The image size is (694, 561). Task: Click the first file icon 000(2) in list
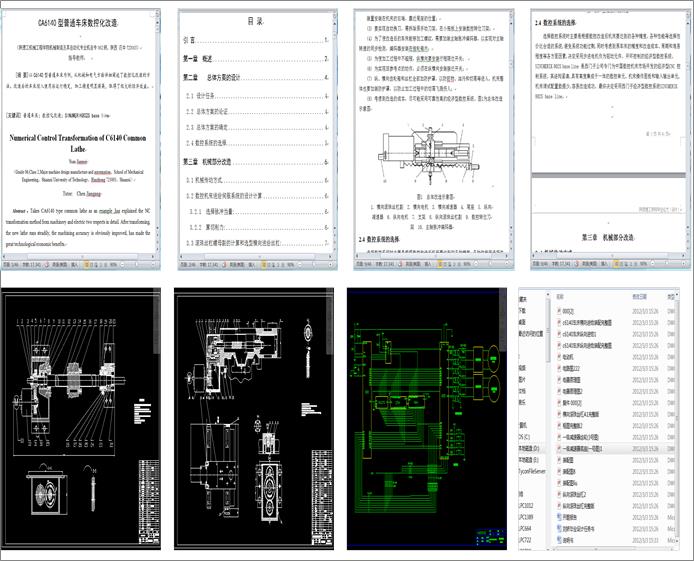pyautogui.click(x=559, y=311)
